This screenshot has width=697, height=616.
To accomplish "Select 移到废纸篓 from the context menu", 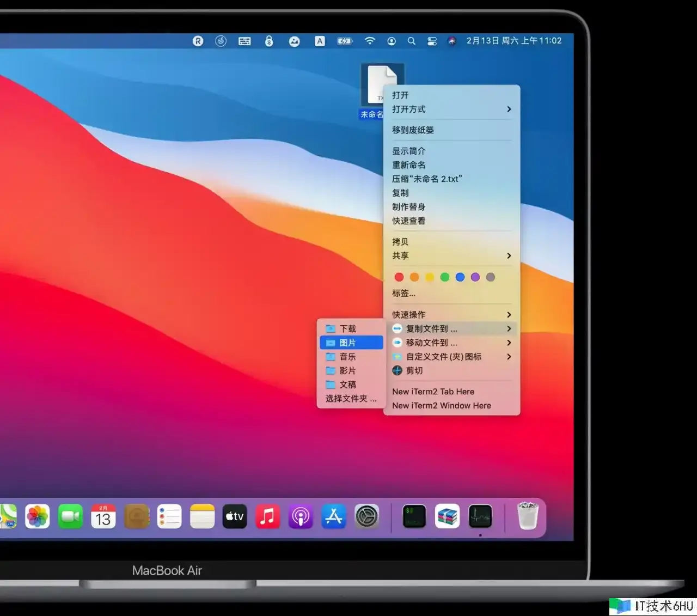I will (413, 130).
